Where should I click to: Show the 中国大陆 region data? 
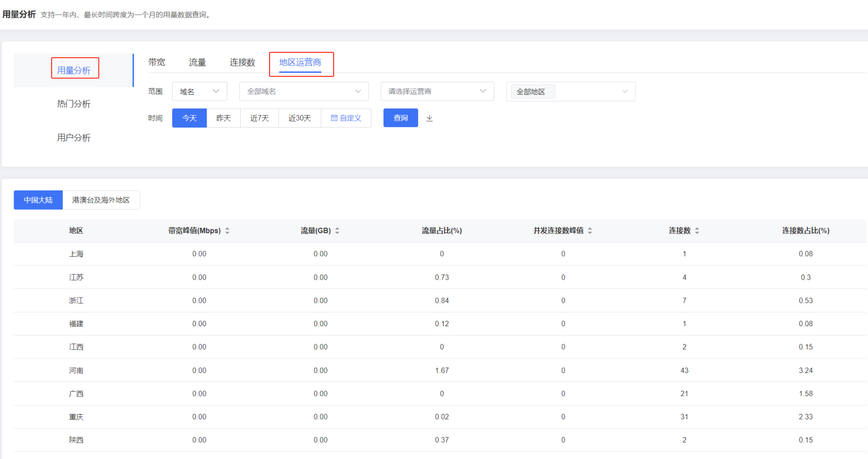point(38,200)
